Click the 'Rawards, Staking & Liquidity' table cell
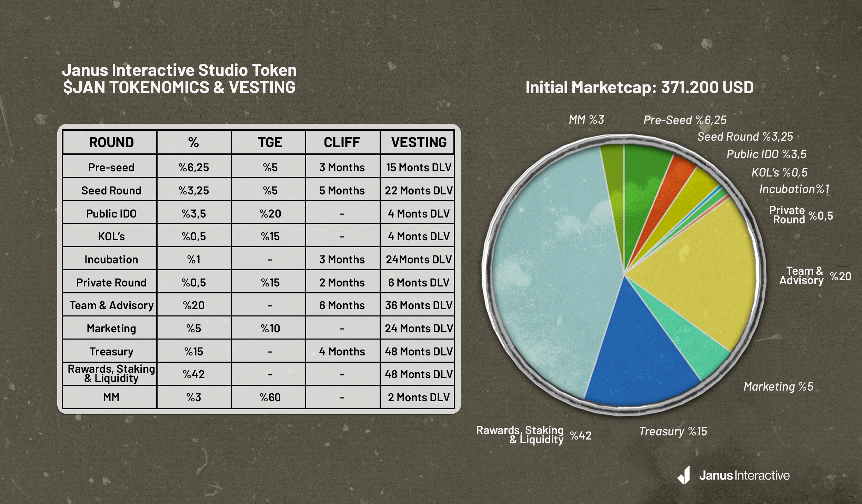The image size is (862, 504). pyautogui.click(x=110, y=374)
